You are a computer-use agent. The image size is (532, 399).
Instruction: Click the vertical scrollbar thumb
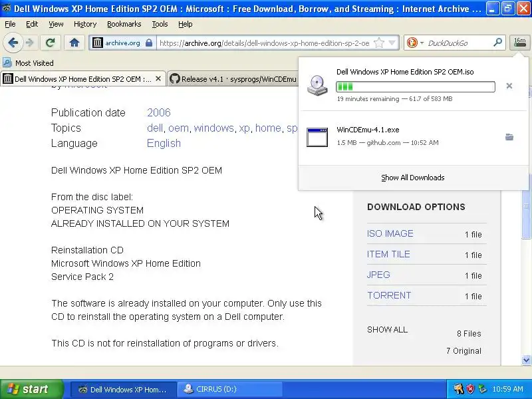526,205
